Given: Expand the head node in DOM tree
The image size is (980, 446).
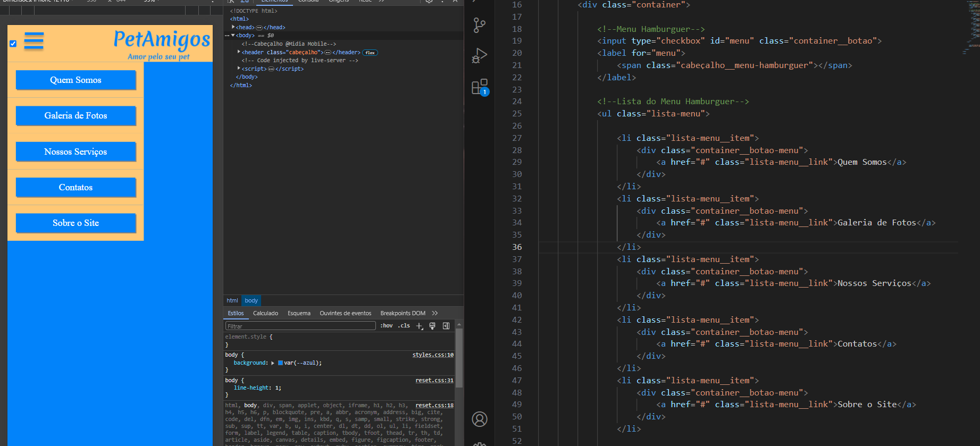Looking at the screenshot, I should pyautogui.click(x=233, y=27).
